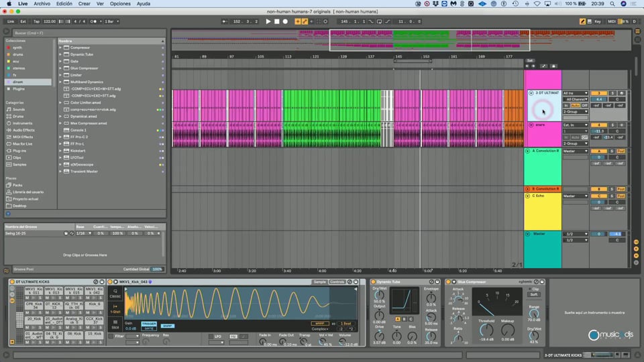The height and width of the screenshot is (362, 644).
Task: Select the Samples category
Action: click(19, 165)
